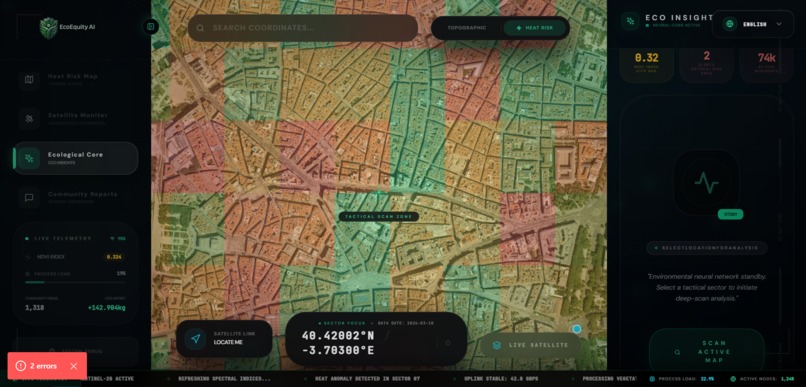Click the Eco Insight panel icon

[x=630, y=21]
